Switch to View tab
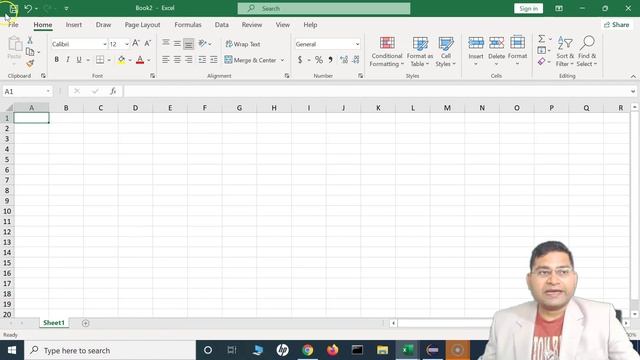This screenshot has width=640, height=360. tap(282, 25)
